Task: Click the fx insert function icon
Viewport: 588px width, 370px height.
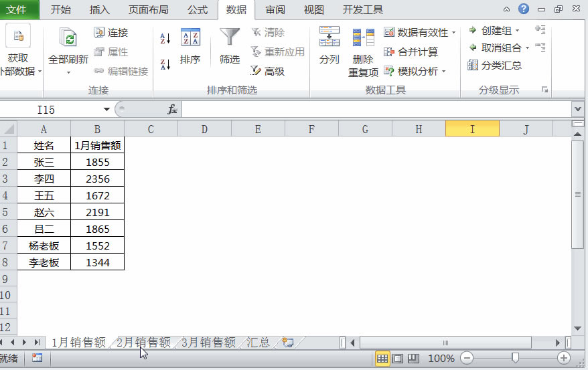Action: [x=173, y=109]
